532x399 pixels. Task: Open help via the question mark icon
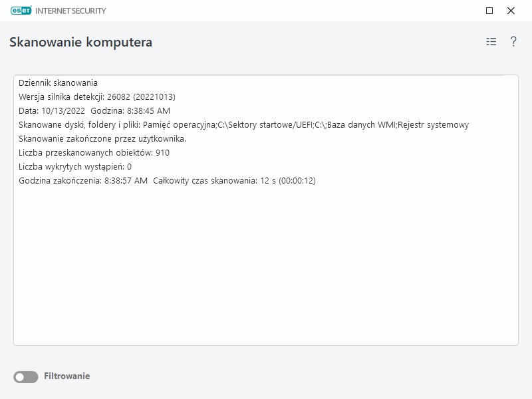(513, 42)
